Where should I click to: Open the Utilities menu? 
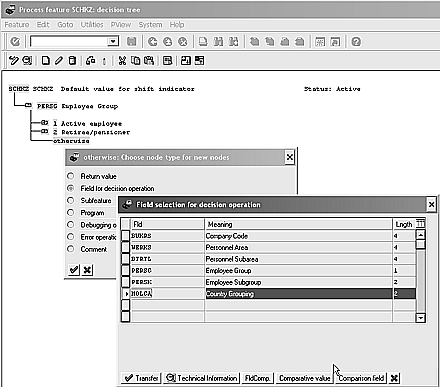(92, 25)
